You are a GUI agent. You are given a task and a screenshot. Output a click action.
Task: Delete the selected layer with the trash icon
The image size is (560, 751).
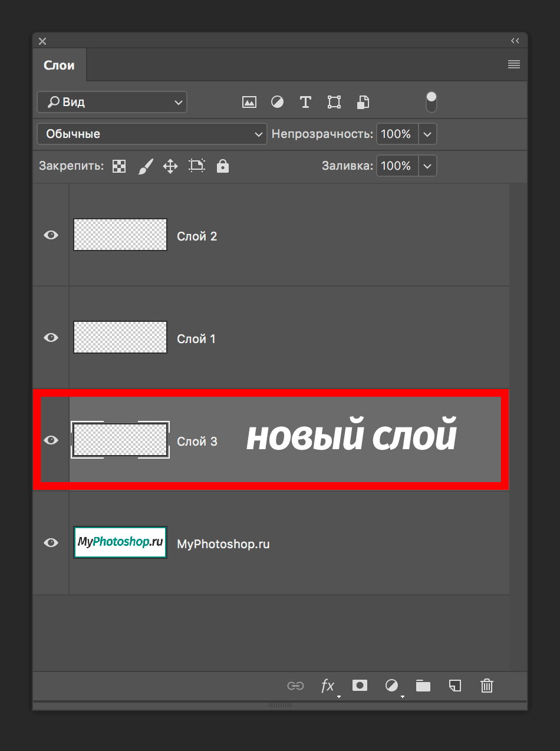point(486,686)
